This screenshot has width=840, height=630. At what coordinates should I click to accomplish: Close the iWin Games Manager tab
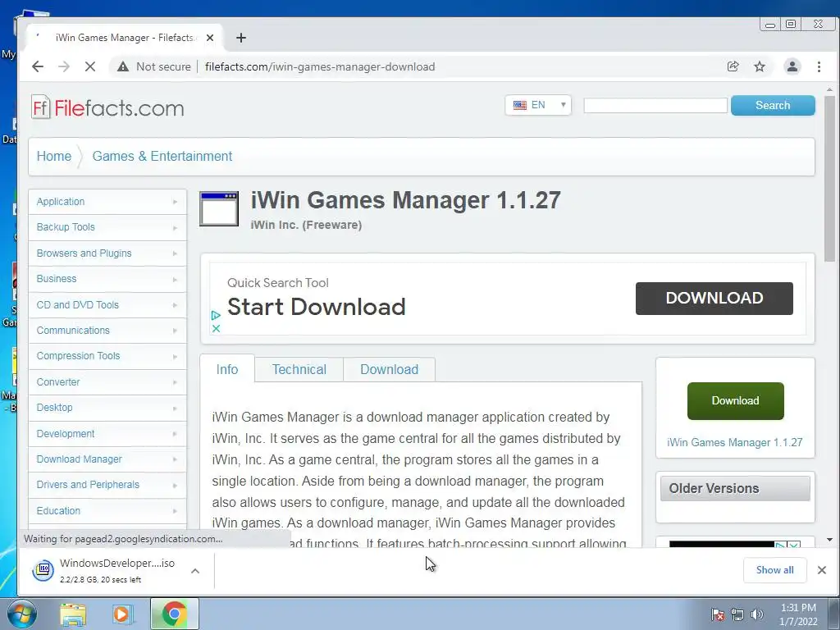pos(210,38)
